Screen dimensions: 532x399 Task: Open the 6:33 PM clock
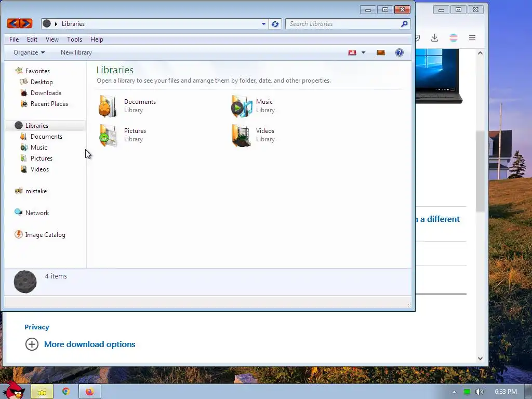(506, 392)
